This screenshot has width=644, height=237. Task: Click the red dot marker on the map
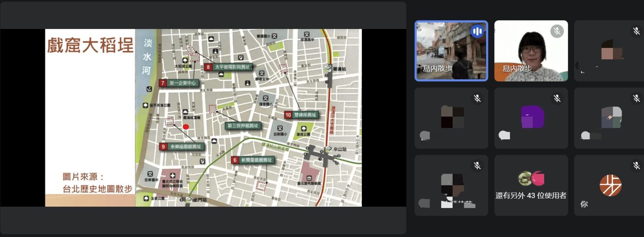click(186, 127)
